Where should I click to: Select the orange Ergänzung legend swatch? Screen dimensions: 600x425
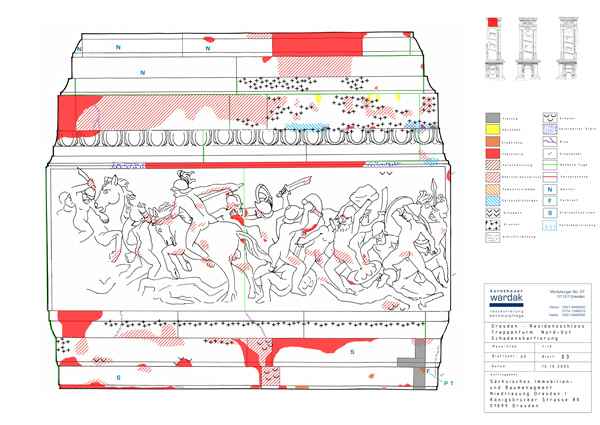pyautogui.click(x=491, y=142)
